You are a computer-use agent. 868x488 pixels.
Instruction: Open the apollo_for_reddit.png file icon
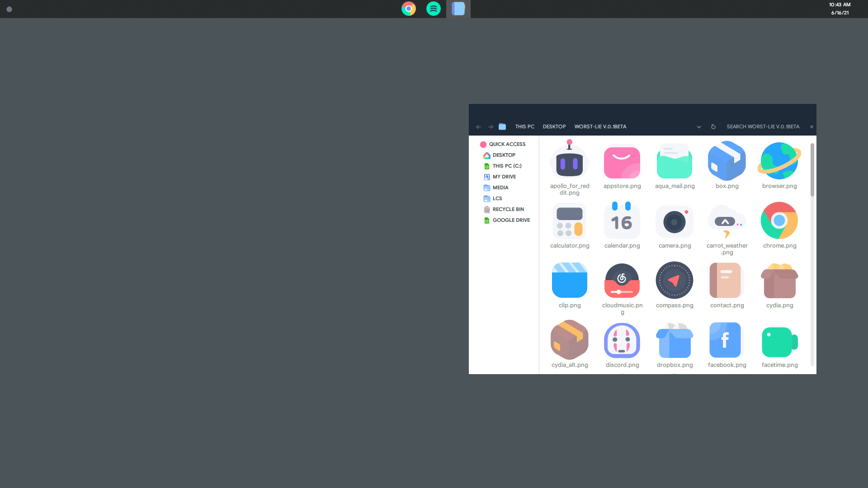(x=569, y=160)
